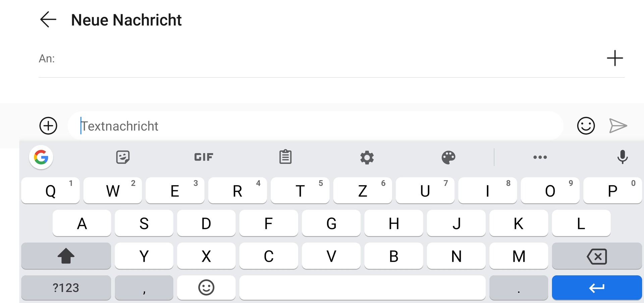Open GIF search in the keyboard toolbar
Viewport: 644px width, 303px height.
click(x=204, y=157)
